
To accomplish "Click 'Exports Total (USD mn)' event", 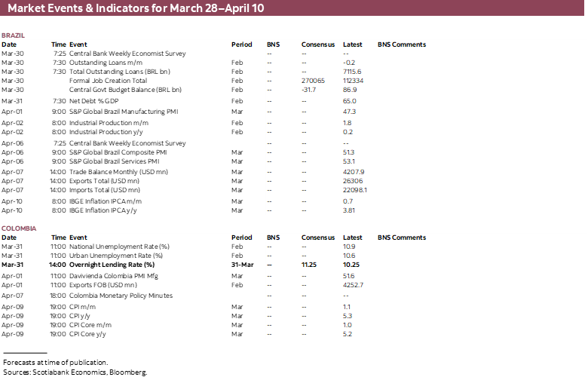I will click(x=104, y=181).
